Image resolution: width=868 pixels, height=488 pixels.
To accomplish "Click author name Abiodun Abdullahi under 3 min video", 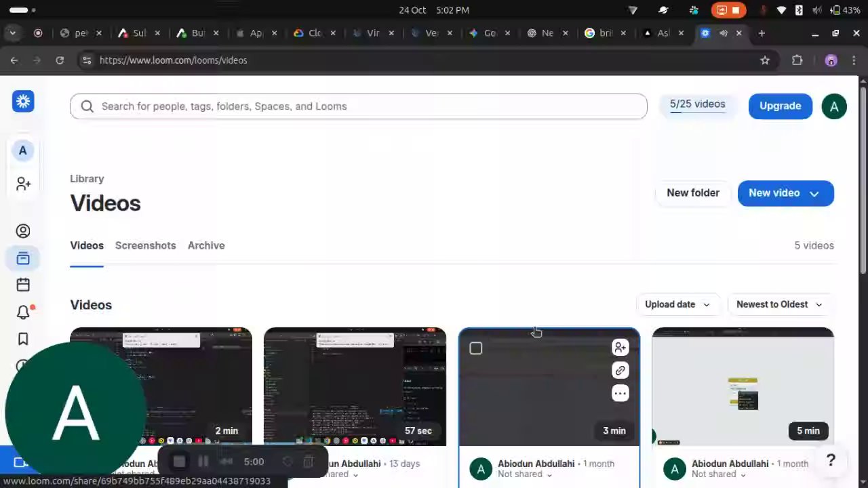I will pos(536,464).
